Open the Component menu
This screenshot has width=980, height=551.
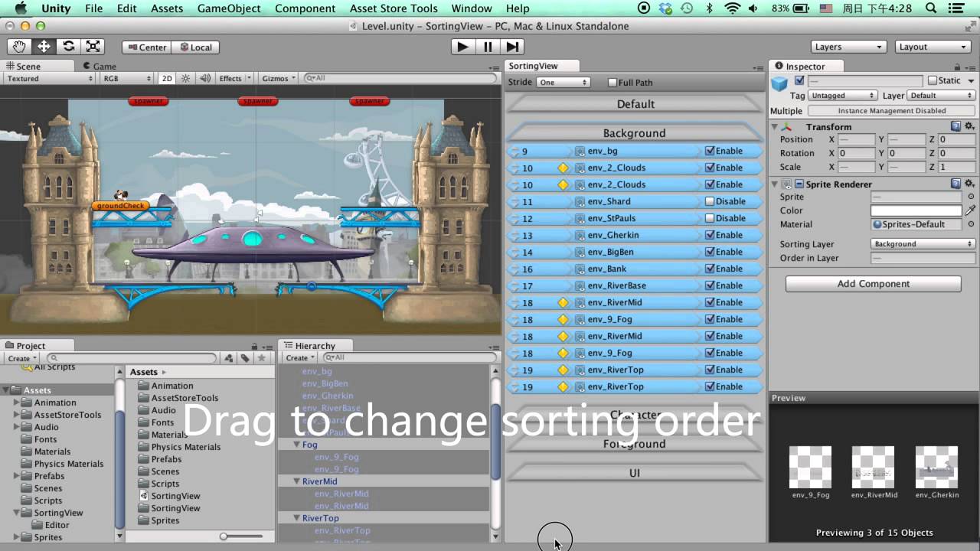305,8
